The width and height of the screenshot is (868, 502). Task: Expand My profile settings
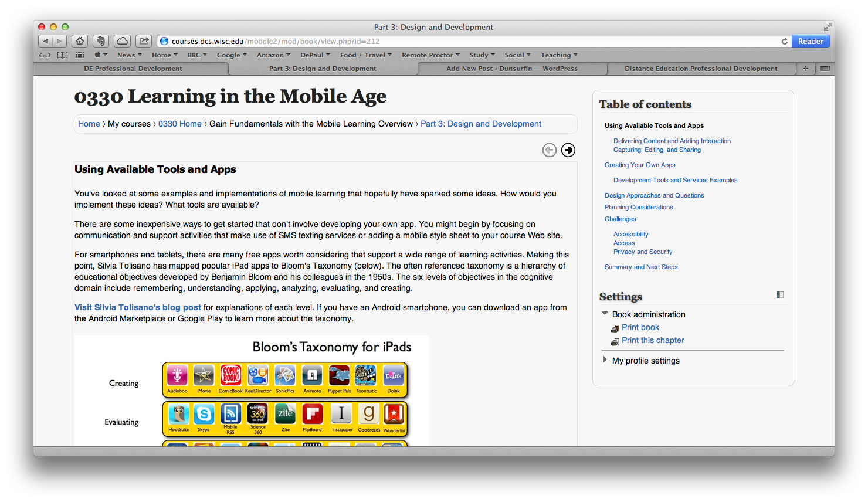[x=605, y=360]
